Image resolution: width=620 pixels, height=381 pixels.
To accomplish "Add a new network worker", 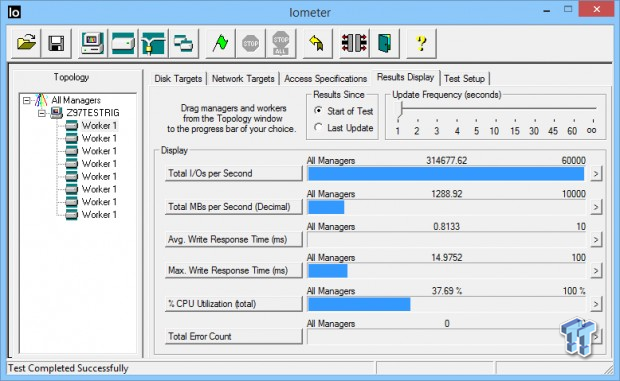I will coord(153,43).
